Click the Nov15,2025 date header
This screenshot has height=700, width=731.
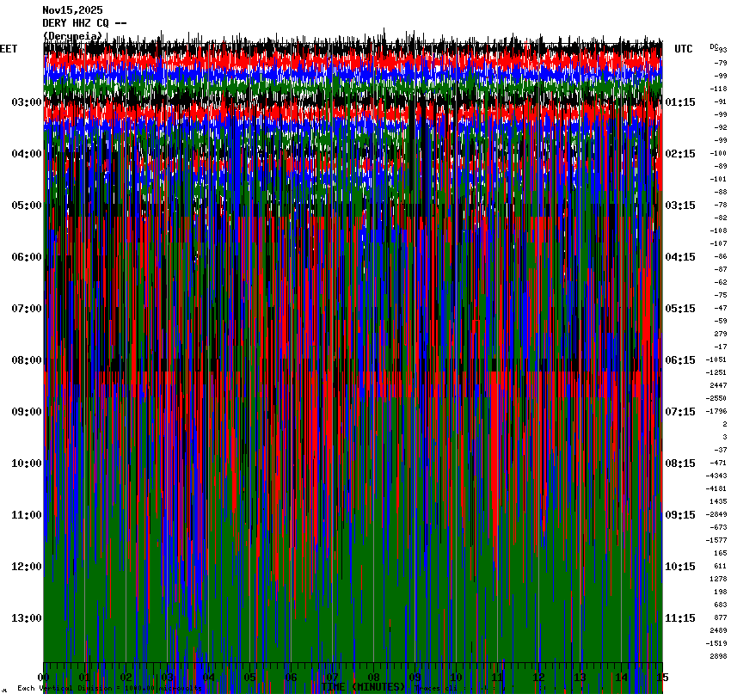[x=72, y=10]
